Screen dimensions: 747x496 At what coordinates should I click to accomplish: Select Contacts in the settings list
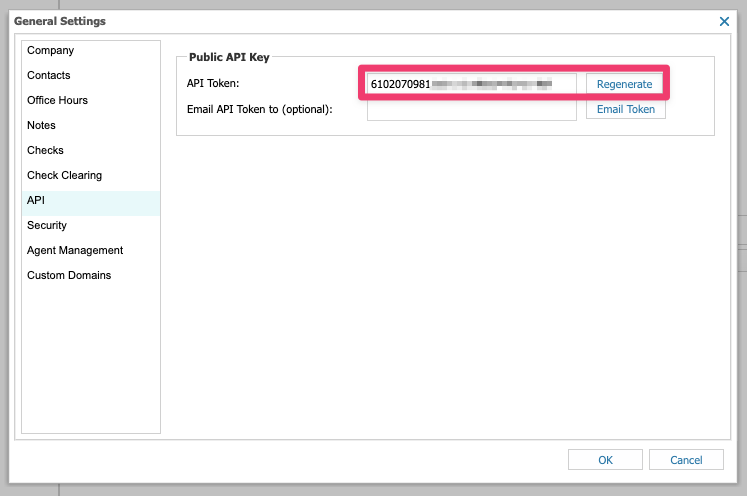pos(91,75)
